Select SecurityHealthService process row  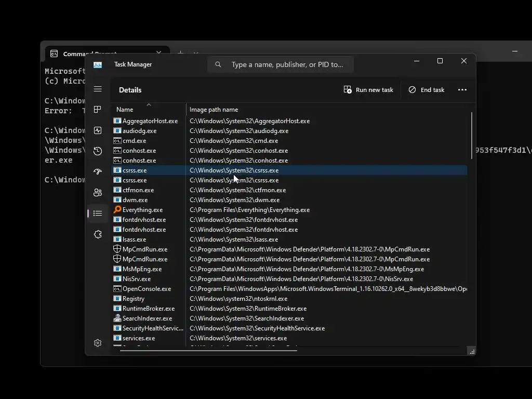tap(289, 328)
